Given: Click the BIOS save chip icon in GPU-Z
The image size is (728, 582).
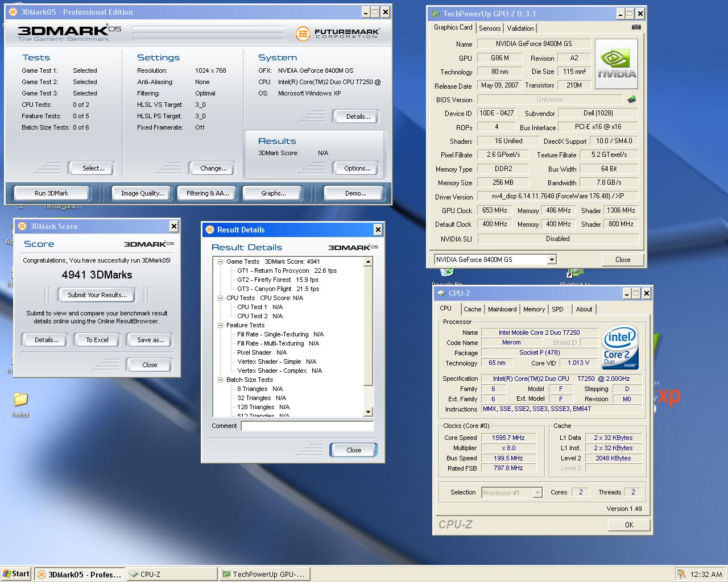Looking at the screenshot, I should (x=632, y=99).
